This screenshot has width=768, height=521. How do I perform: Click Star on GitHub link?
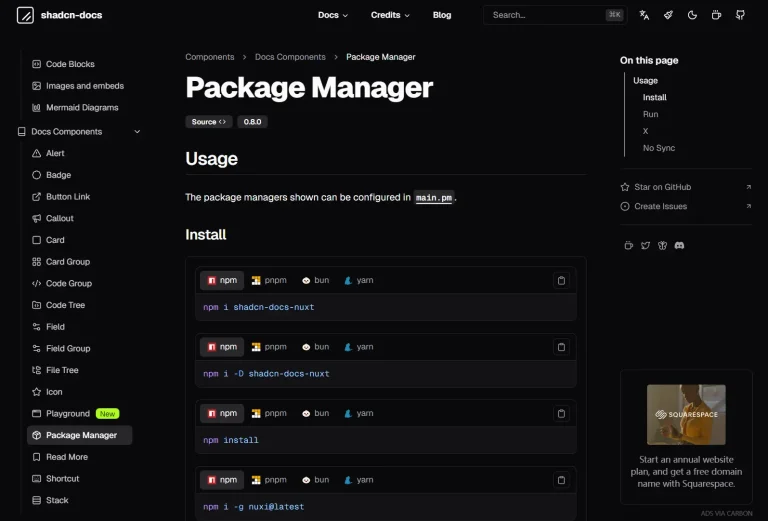coord(686,187)
